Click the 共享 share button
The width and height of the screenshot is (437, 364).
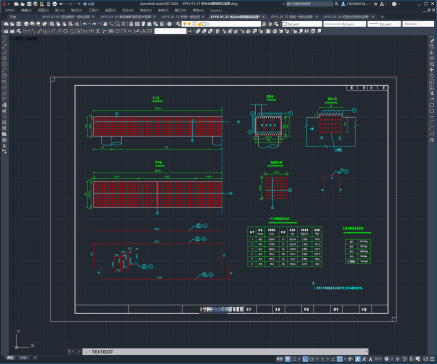point(89,4)
